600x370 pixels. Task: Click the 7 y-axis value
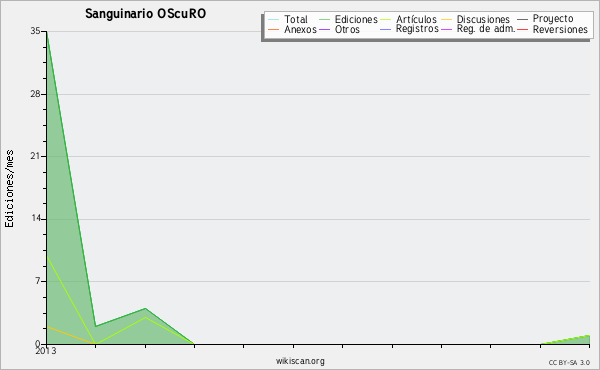(x=38, y=281)
